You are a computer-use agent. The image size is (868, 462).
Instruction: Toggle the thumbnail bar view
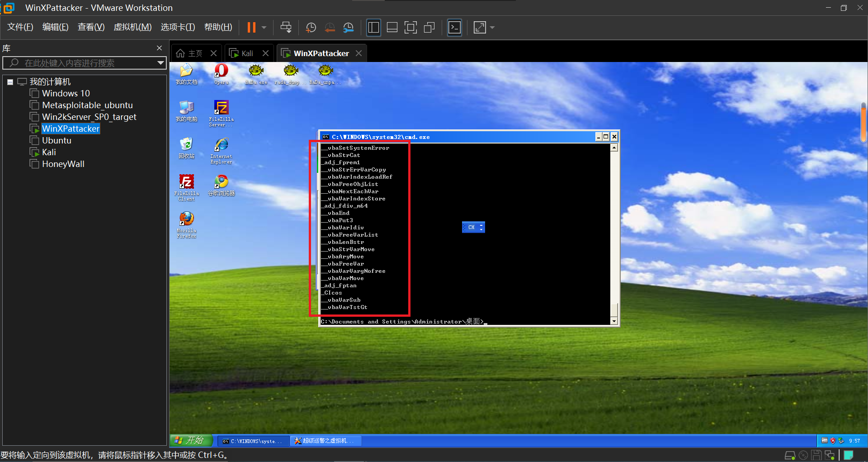click(x=392, y=28)
